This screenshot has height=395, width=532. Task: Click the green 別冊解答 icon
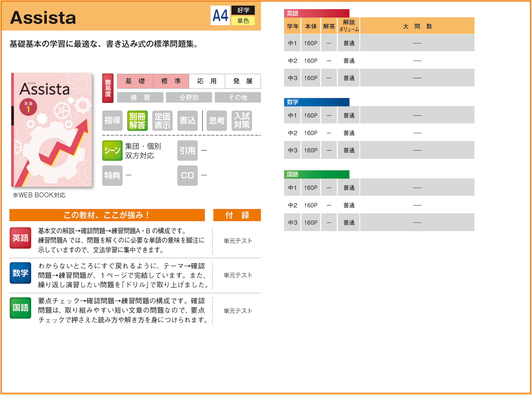tap(137, 121)
